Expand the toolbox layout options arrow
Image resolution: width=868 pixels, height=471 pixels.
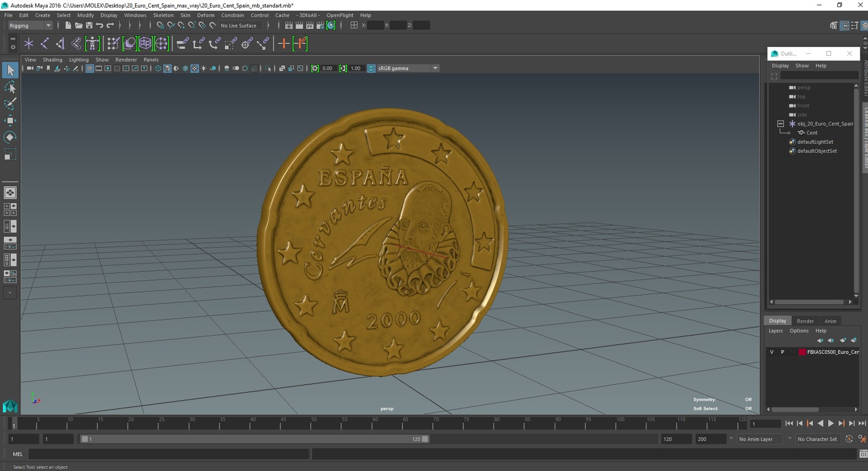click(x=10, y=292)
